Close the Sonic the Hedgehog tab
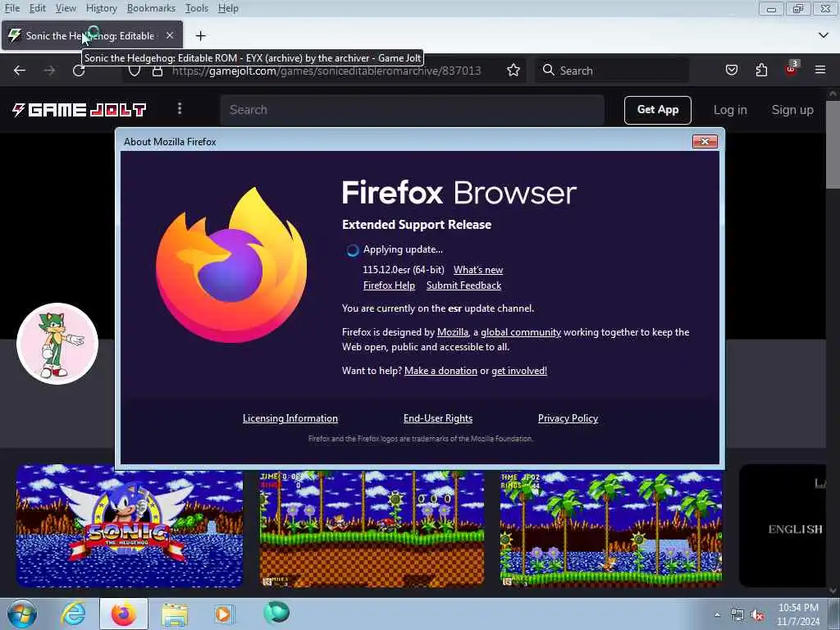This screenshot has width=840, height=630. click(170, 35)
